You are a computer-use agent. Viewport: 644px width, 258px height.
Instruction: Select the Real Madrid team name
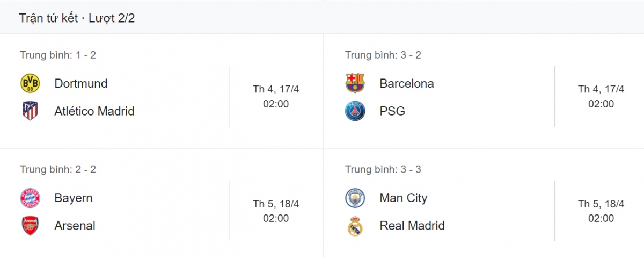pos(412,226)
